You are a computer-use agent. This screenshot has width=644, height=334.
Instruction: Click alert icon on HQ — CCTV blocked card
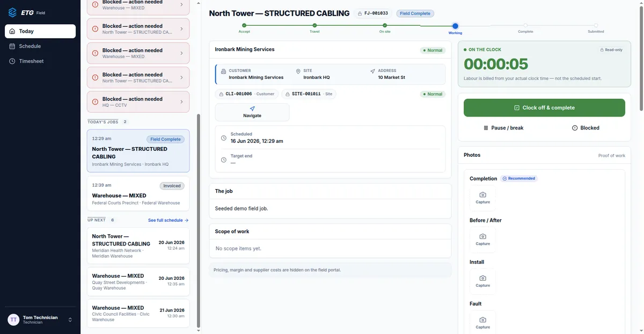click(x=96, y=102)
